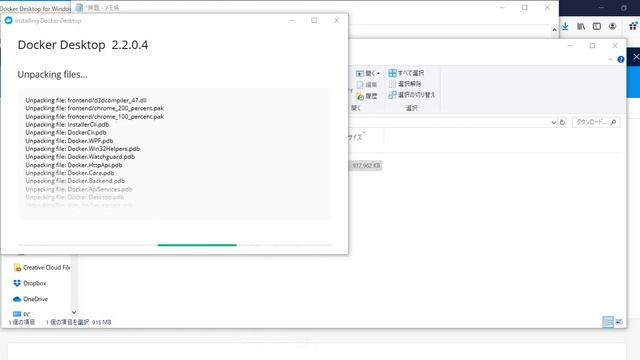This screenshot has width=640, height=360.
Task: Open the 開く dropdown in Explorer ribbon
Action: (368, 73)
